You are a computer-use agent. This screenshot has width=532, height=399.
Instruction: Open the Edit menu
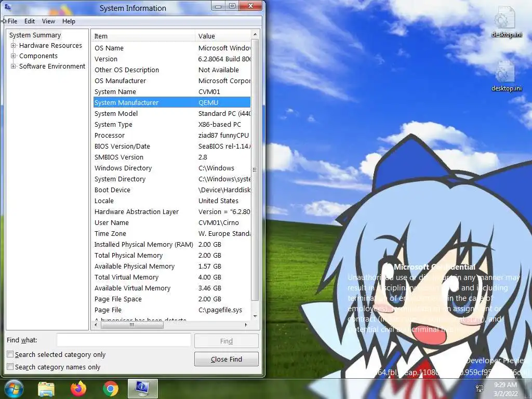pyautogui.click(x=30, y=21)
